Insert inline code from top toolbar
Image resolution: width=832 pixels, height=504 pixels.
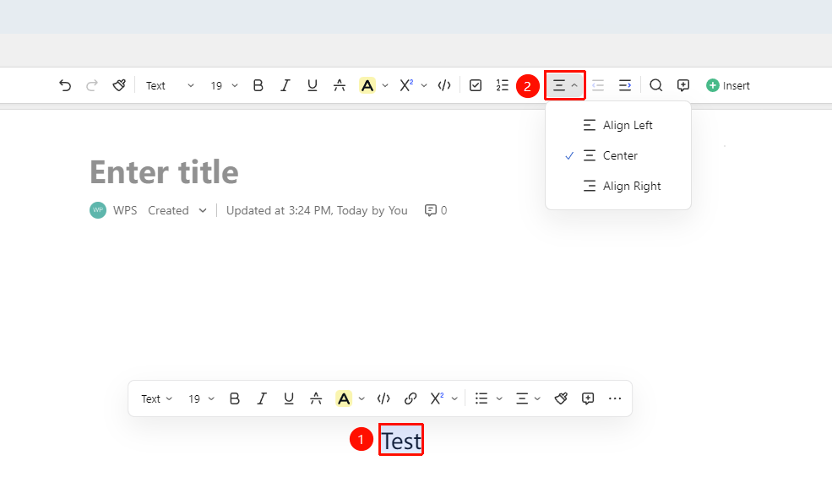[444, 85]
